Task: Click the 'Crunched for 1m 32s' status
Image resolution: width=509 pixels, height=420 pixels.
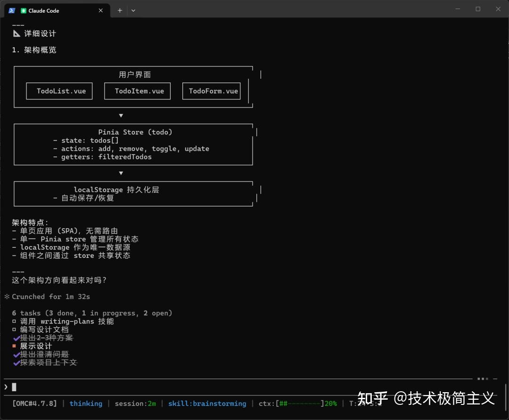Action: click(x=51, y=296)
